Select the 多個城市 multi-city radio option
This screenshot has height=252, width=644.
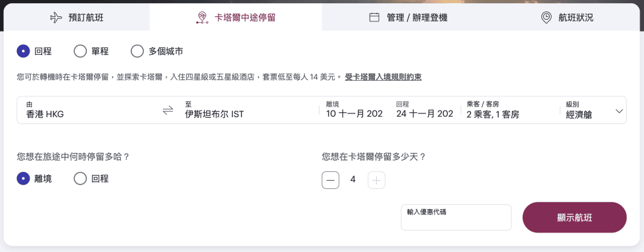coord(137,51)
